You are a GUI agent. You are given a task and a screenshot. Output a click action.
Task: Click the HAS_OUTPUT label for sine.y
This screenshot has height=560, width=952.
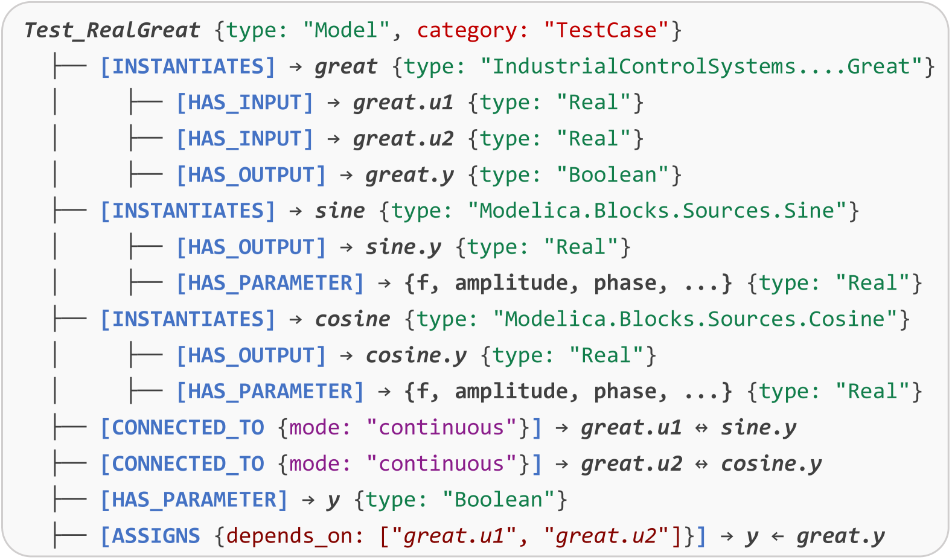tap(251, 247)
